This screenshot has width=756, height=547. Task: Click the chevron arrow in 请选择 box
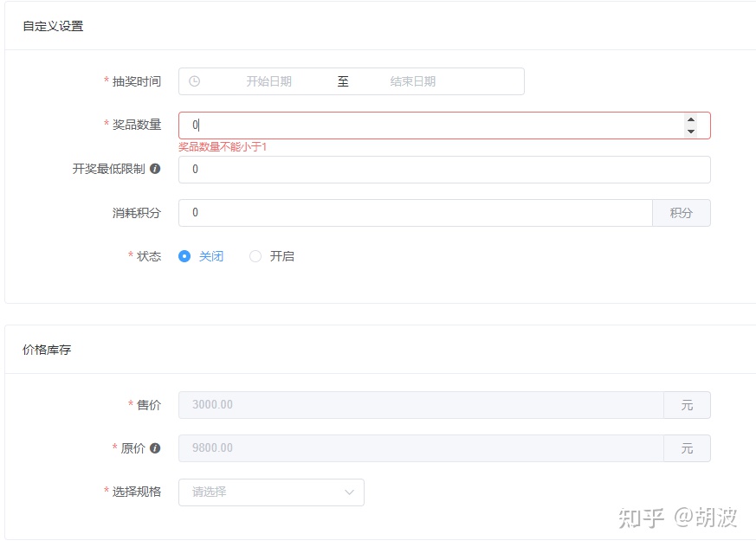click(349, 492)
